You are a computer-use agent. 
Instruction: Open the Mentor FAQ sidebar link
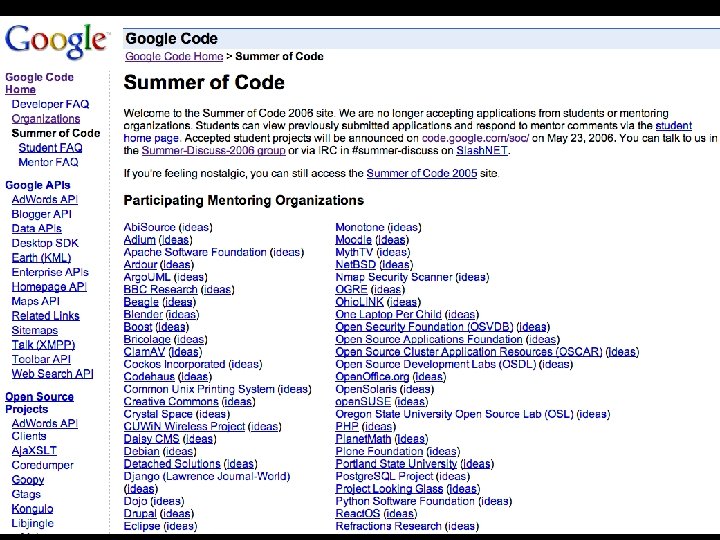tap(48, 162)
